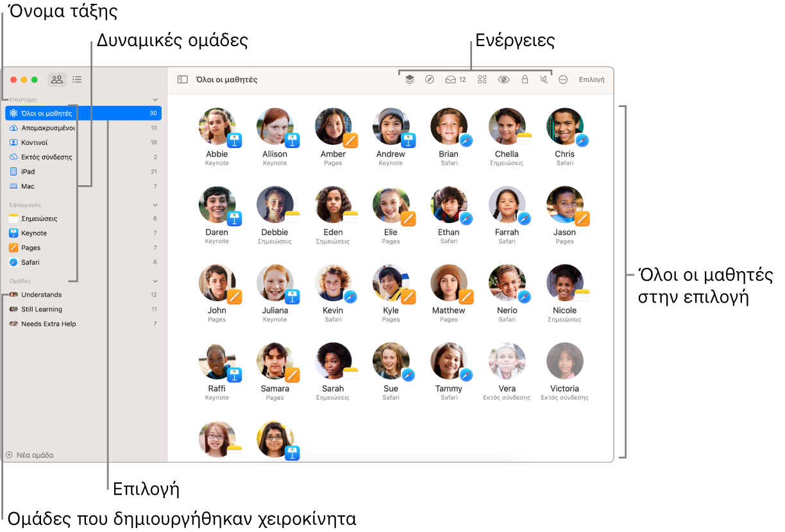Select student Sue's avatar
This screenshot has width=785, height=532.
(391, 361)
